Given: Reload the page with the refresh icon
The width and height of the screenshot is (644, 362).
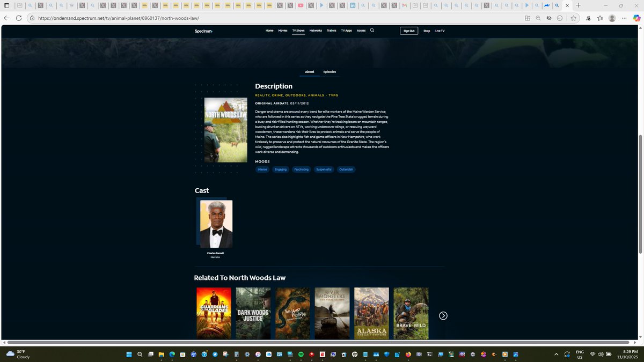Looking at the screenshot, I should (x=19, y=18).
